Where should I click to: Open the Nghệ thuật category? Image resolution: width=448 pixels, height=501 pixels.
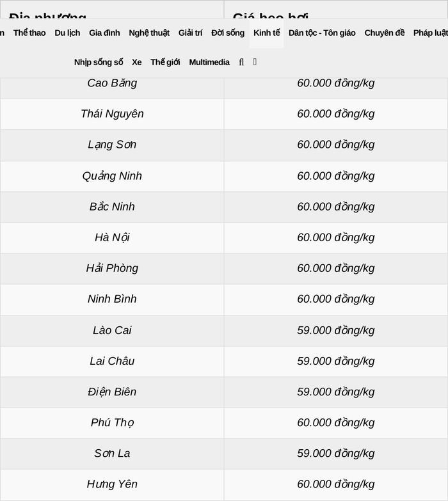click(149, 33)
